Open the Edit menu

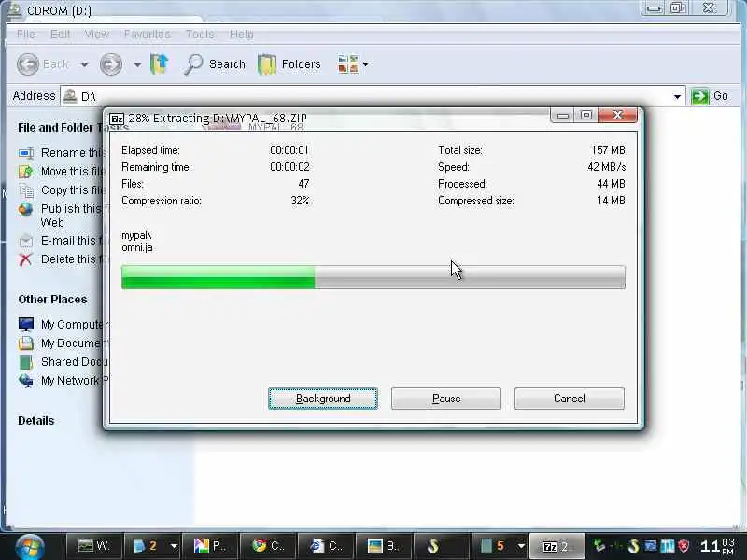[60, 35]
